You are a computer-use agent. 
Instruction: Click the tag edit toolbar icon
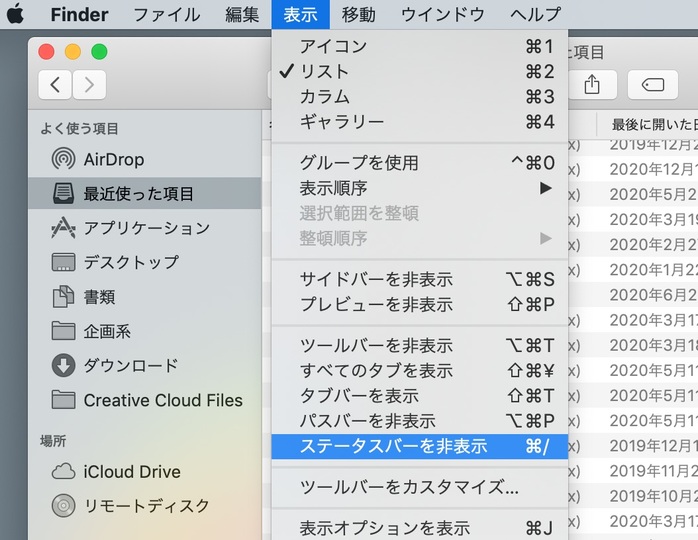653,84
